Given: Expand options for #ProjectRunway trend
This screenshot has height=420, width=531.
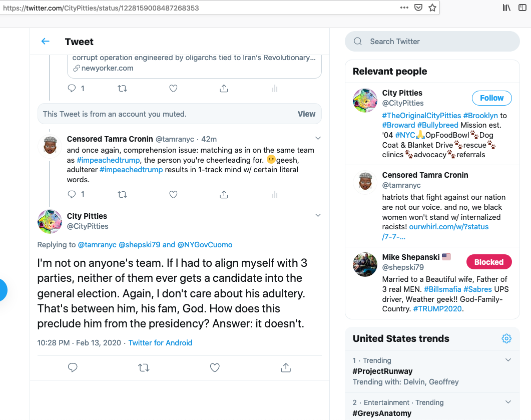Looking at the screenshot, I should click(508, 360).
